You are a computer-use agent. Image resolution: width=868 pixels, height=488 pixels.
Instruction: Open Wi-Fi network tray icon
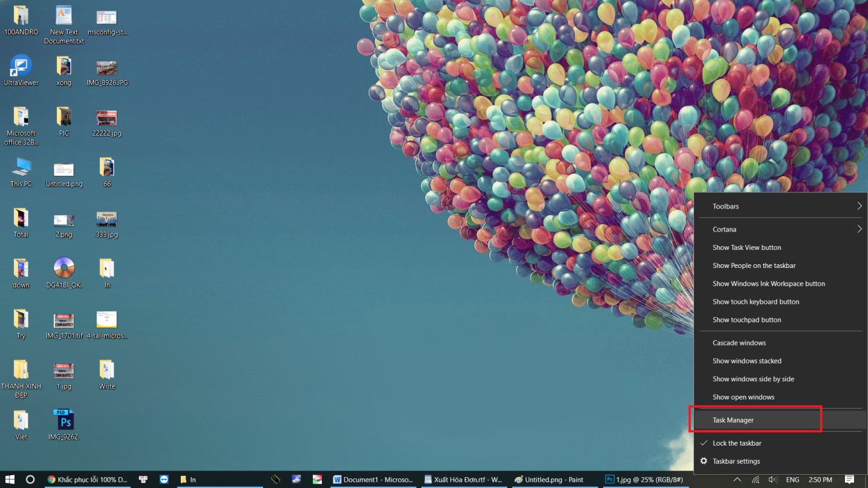coord(755,480)
